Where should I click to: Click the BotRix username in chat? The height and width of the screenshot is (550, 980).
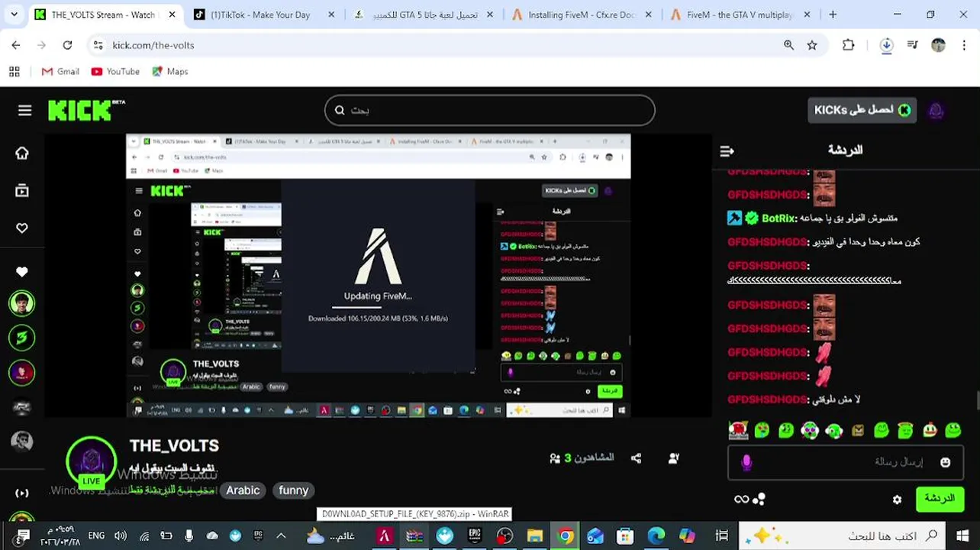coord(779,218)
